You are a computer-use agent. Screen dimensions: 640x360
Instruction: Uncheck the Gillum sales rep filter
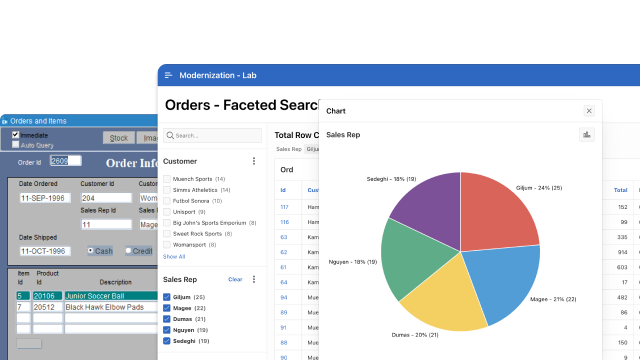[x=167, y=297]
